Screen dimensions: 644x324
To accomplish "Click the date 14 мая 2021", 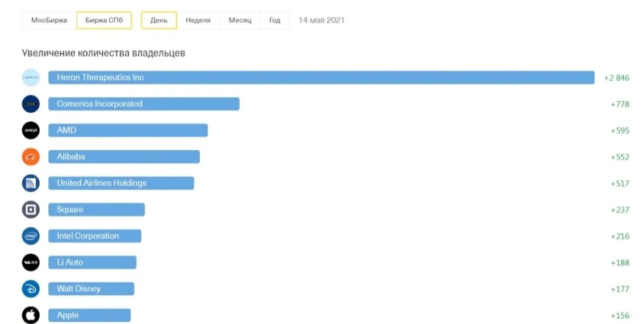I will click(x=321, y=20).
